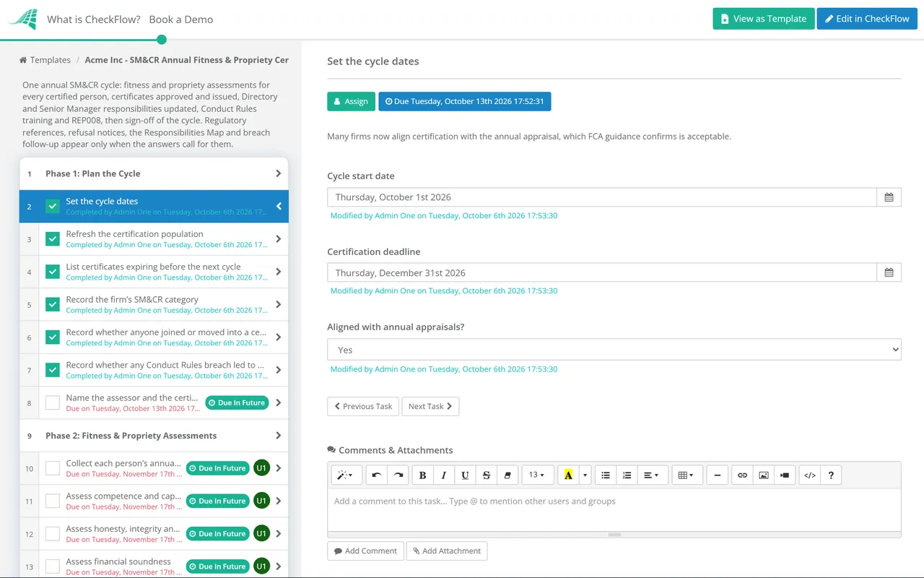The height and width of the screenshot is (578, 924).
Task: Click the Assign button
Action: click(351, 101)
